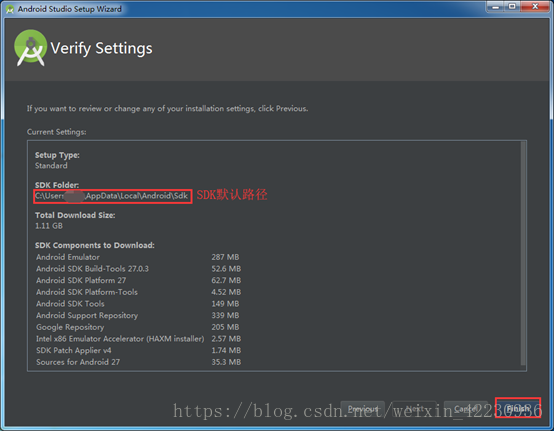Click the '287 MB' size value
554x431 pixels.
coord(225,257)
